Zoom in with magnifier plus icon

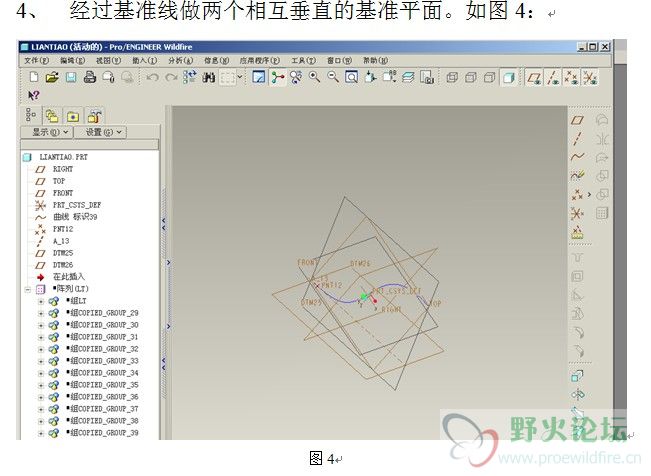[x=314, y=77]
